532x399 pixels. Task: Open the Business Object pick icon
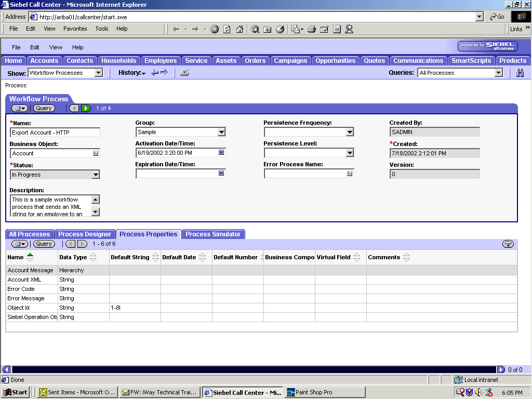click(x=96, y=153)
